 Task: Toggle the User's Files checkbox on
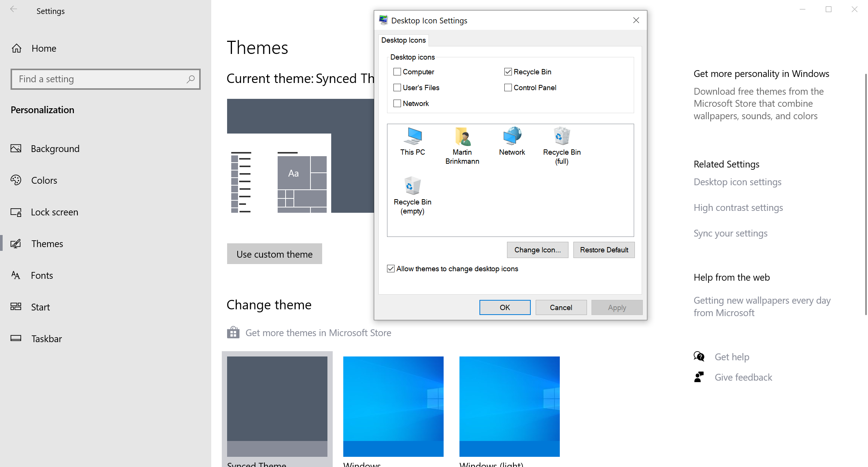396,88
